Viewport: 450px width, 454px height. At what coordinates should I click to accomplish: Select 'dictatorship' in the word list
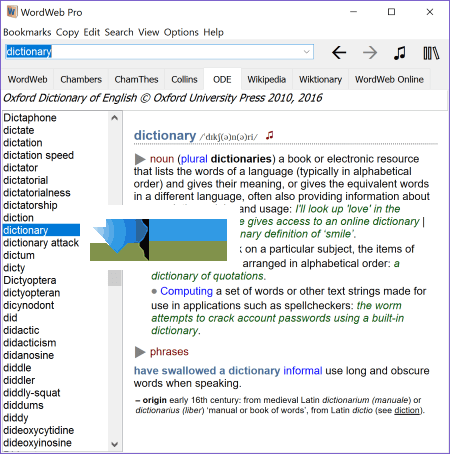coord(30,205)
